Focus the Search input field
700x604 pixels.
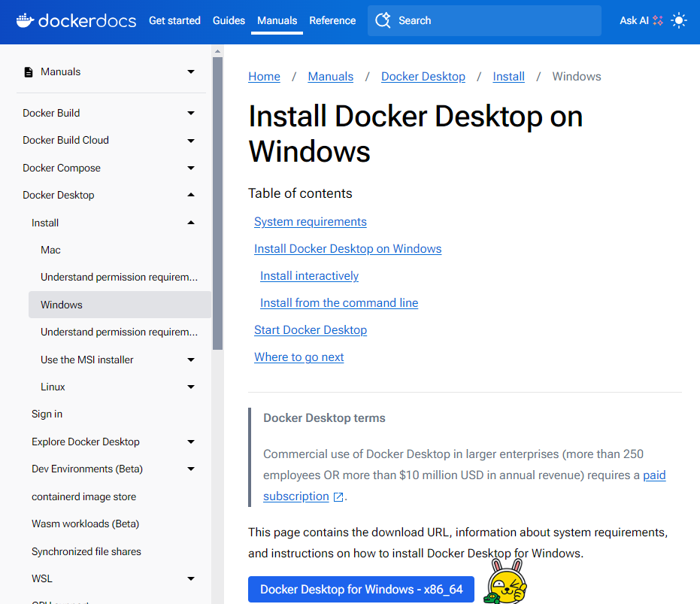pos(484,20)
